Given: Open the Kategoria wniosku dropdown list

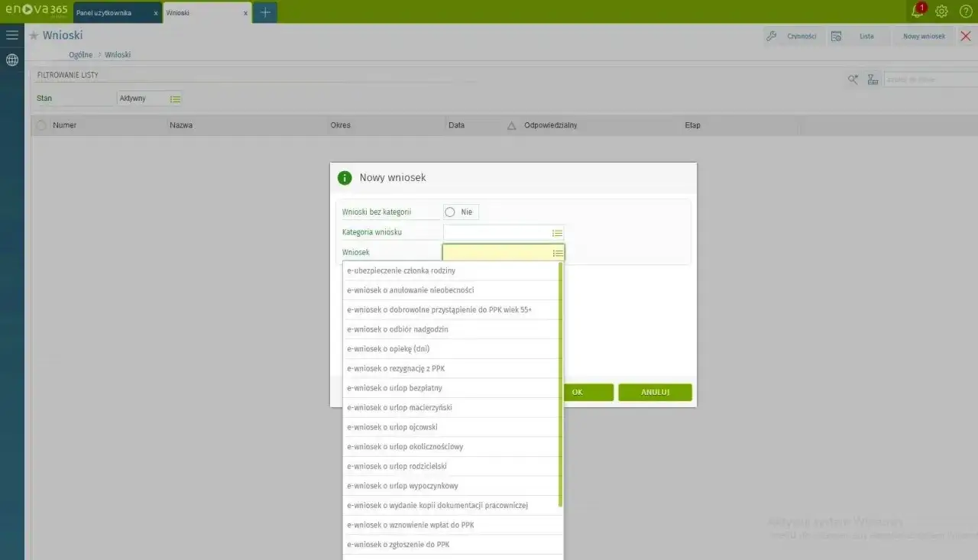Looking at the screenshot, I should 558,233.
